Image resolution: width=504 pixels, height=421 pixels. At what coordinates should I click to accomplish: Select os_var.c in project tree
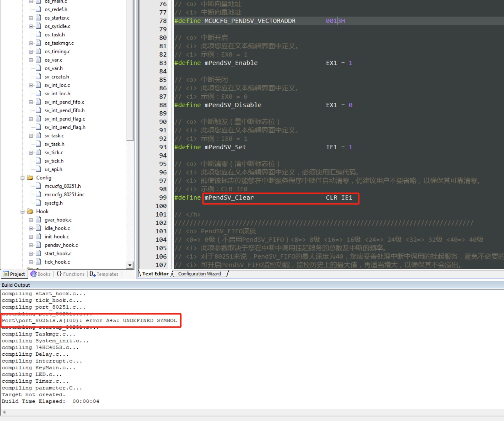pos(53,60)
